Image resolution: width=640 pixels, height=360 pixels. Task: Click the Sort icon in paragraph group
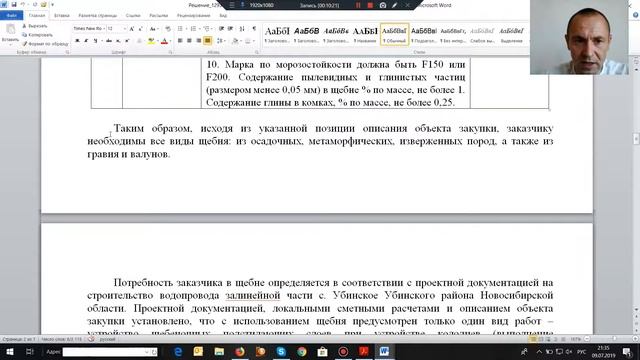pyautogui.click(x=242, y=29)
